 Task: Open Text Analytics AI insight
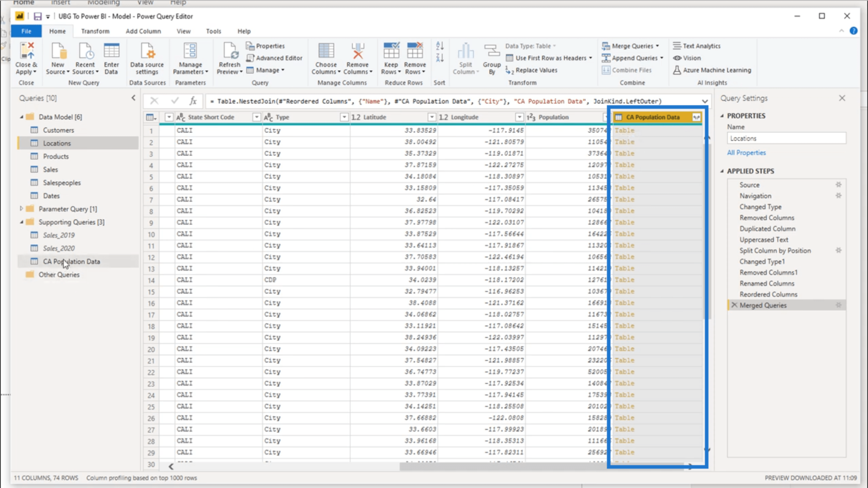696,46
